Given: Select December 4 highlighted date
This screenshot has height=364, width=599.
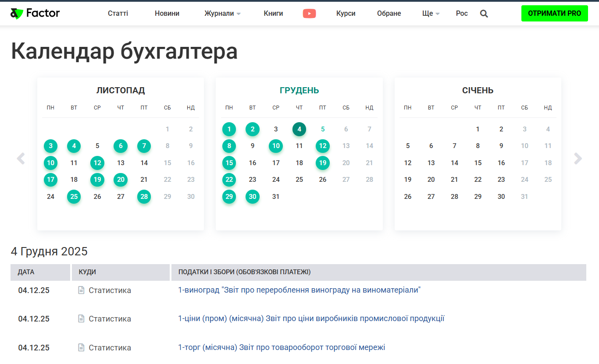Looking at the screenshot, I should 299,129.
